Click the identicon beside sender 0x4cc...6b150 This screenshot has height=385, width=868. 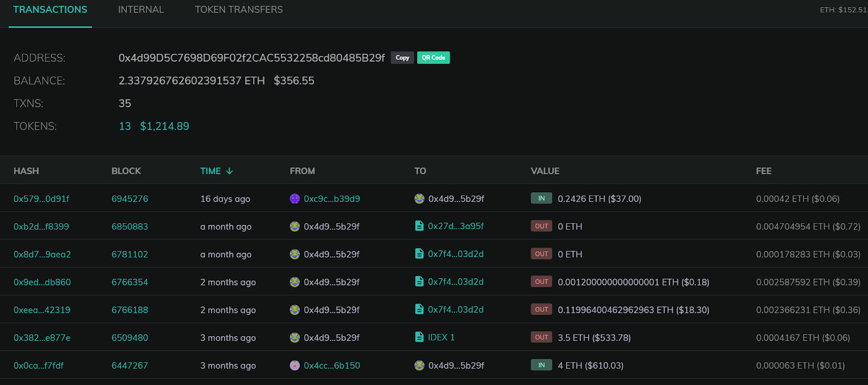(x=295, y=365)
